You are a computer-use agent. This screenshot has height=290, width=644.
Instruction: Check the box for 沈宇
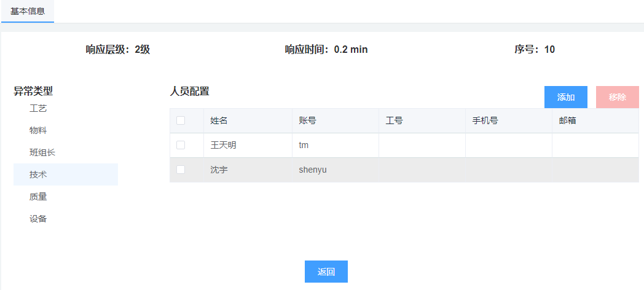181,170
